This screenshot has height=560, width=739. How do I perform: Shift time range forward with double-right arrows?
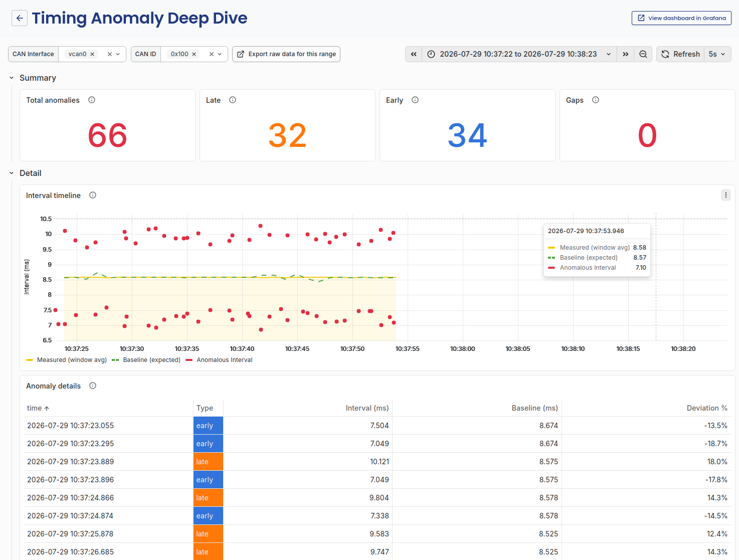pyautogui.click(x=626, y=54)
